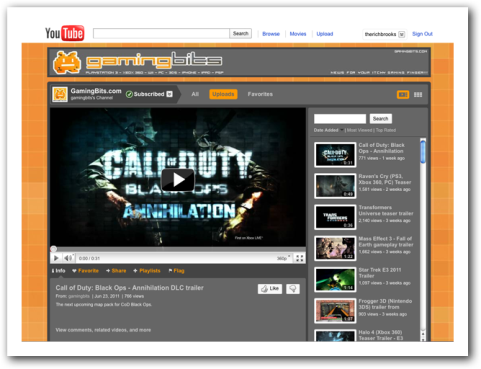Mute the video with the speaker icon

(68, 258)
